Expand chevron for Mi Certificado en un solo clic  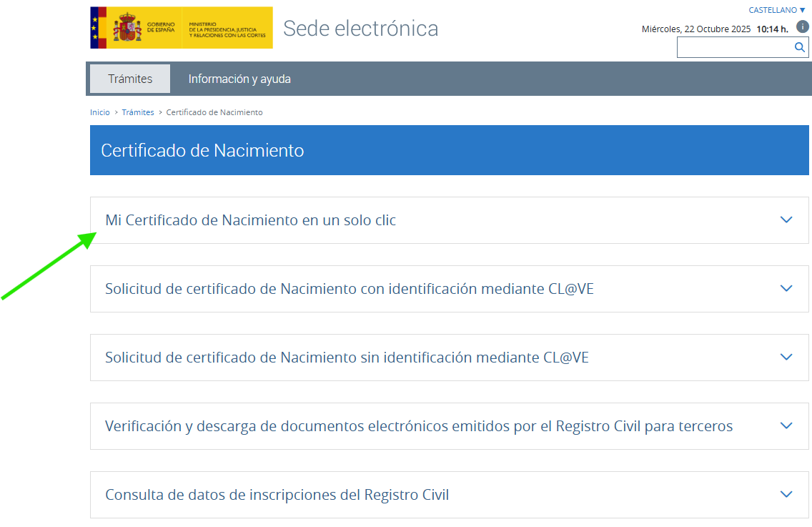786,220
